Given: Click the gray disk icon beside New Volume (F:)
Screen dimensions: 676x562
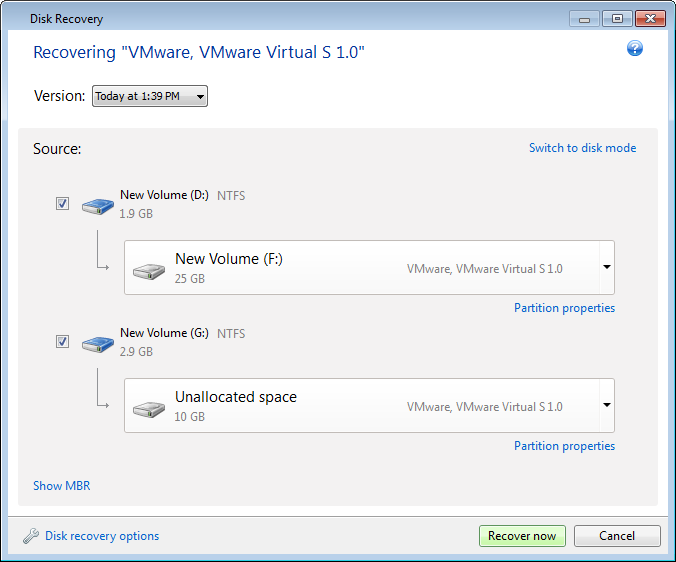Looking at the screenshot, I should pos(149,271).
